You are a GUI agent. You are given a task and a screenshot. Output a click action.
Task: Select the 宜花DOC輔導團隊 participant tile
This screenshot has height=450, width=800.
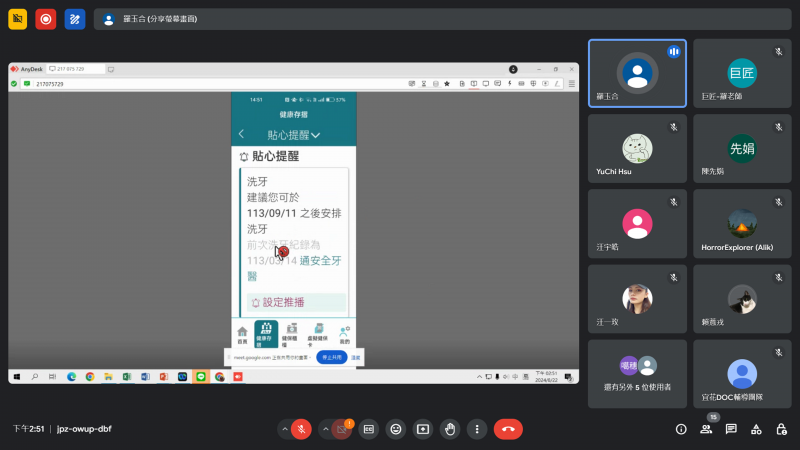point(742,374)
